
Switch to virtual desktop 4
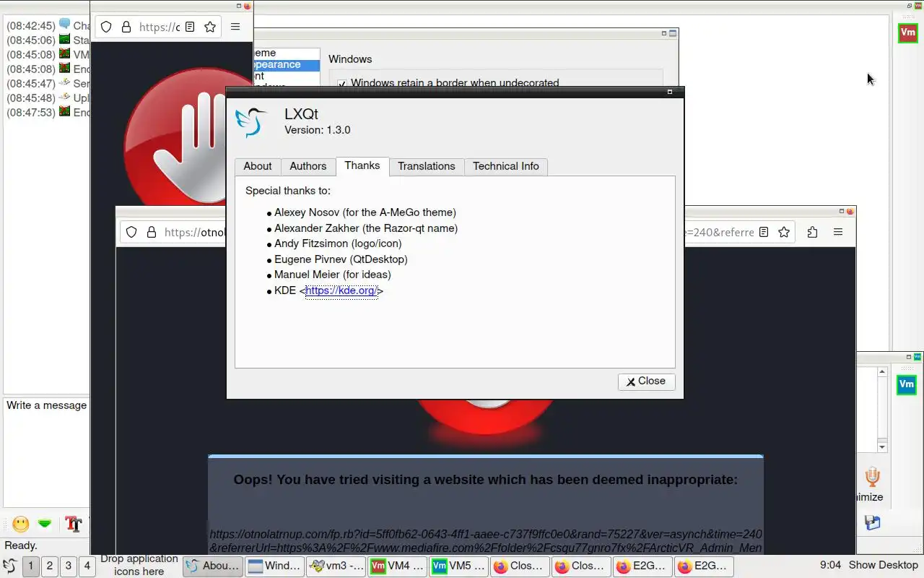(87, 566)
